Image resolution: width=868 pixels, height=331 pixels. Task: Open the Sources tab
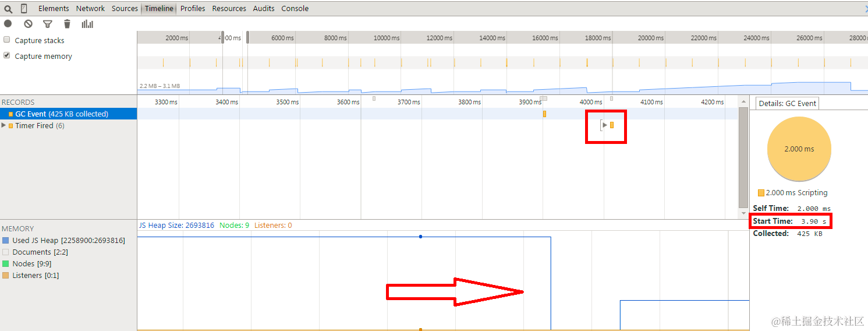[125, 9]
